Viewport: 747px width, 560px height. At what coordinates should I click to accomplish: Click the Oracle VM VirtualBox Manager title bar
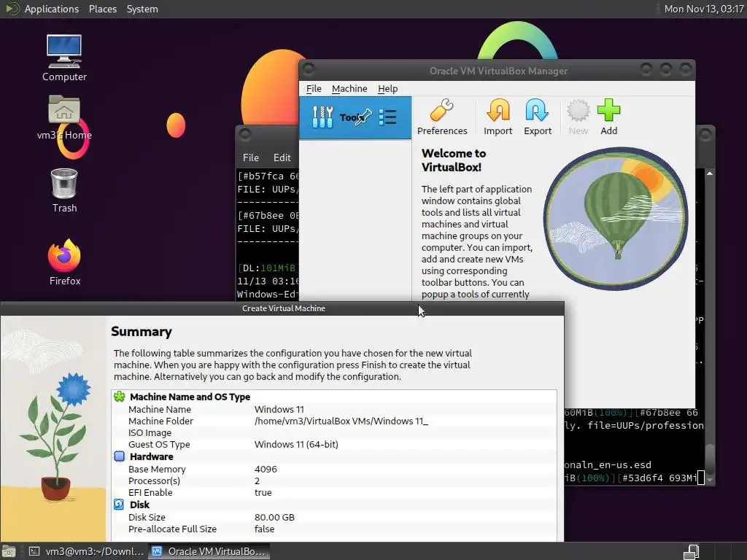tap(498, 71)
